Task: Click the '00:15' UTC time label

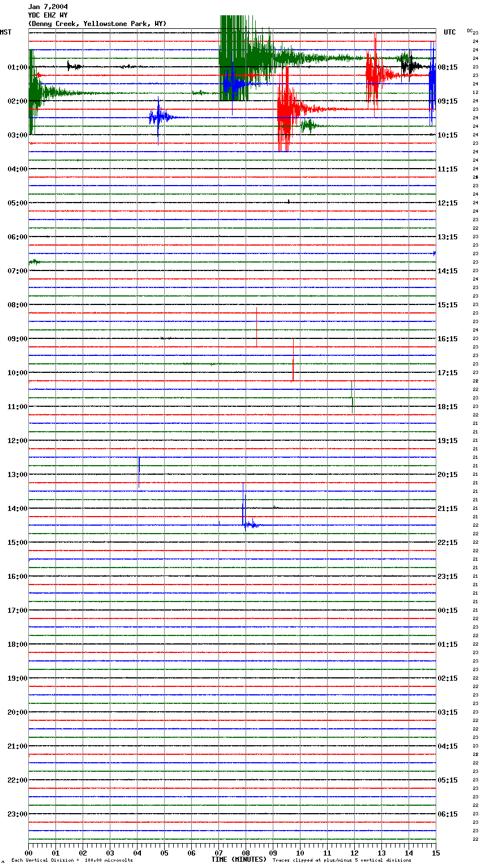Action: click(448, 611)
